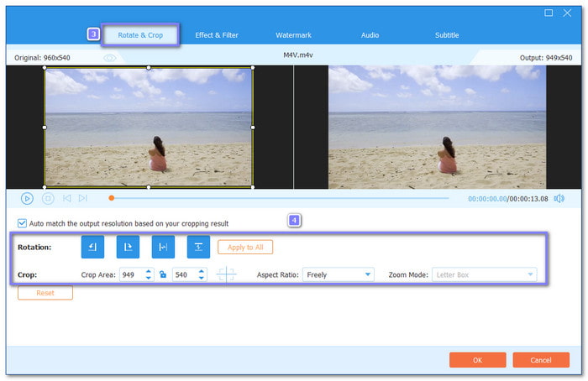The image size is (588, 381).
Task: Decrease the crop width value
Action: click(x=149, y=278)
